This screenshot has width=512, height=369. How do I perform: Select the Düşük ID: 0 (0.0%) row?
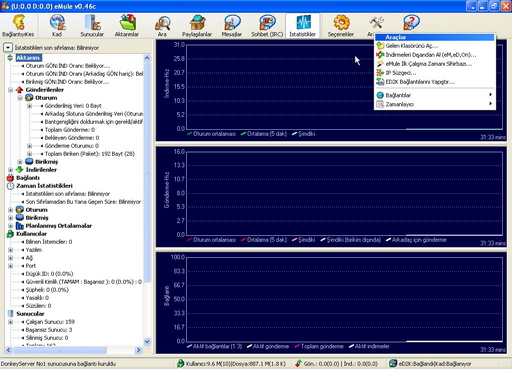[x=49, y=274]
